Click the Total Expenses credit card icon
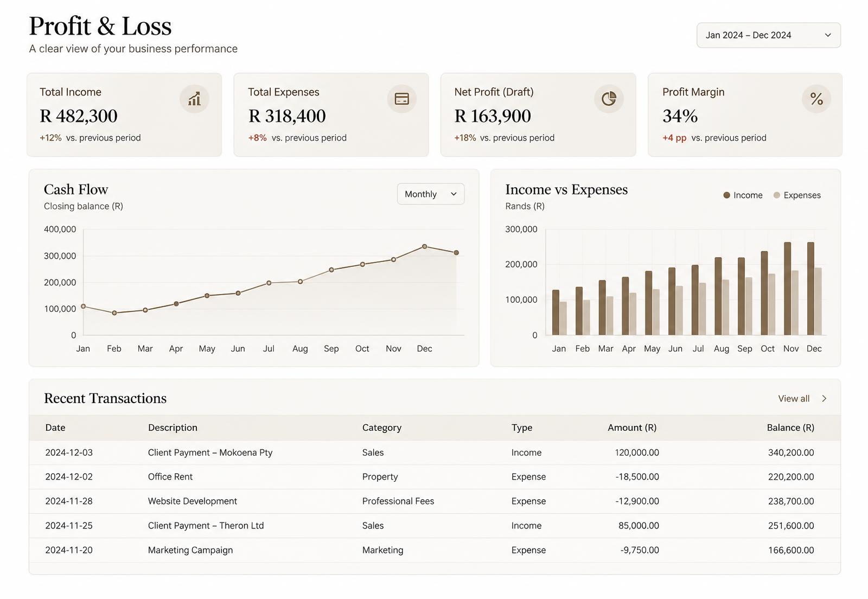 pos(401,99)
